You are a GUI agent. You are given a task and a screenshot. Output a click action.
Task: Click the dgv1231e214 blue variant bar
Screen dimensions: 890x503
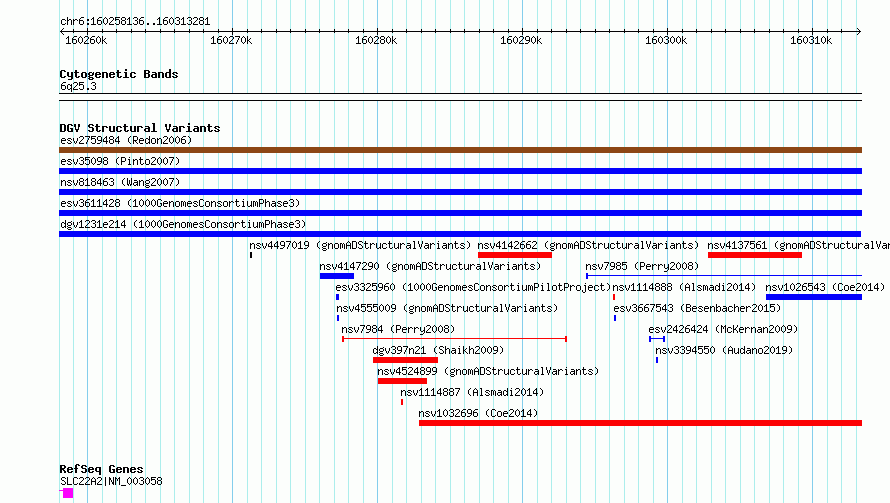(x=460, y=234)
